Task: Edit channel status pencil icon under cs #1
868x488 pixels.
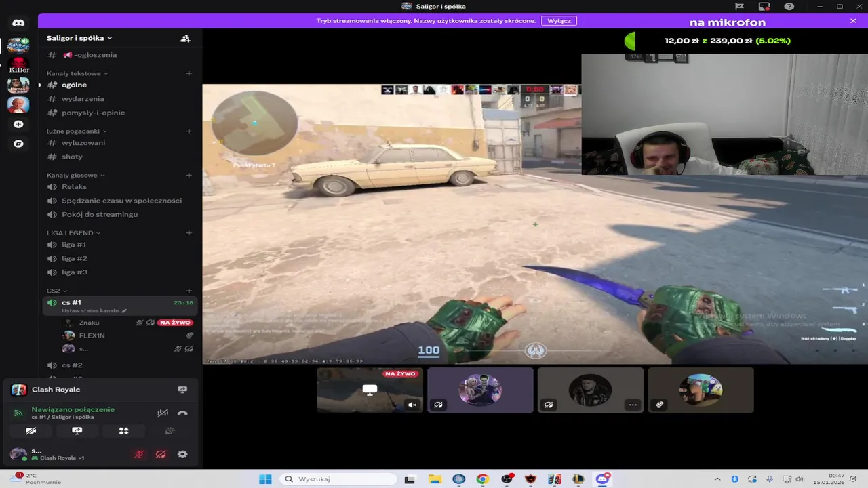Action: tap(124, 311)
